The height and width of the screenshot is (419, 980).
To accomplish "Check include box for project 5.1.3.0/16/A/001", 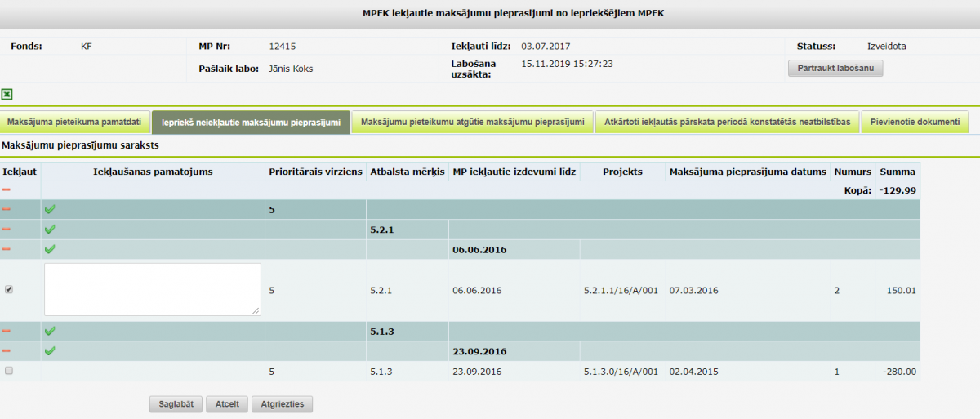I will [x=9, y=371].
